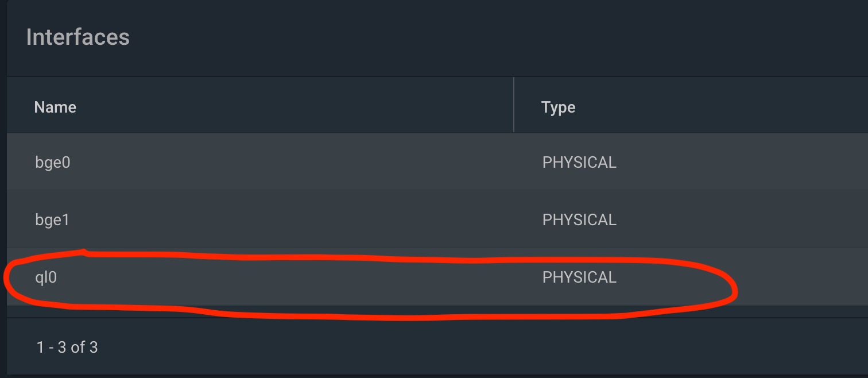Sort the table by Type column

point(558,107)
